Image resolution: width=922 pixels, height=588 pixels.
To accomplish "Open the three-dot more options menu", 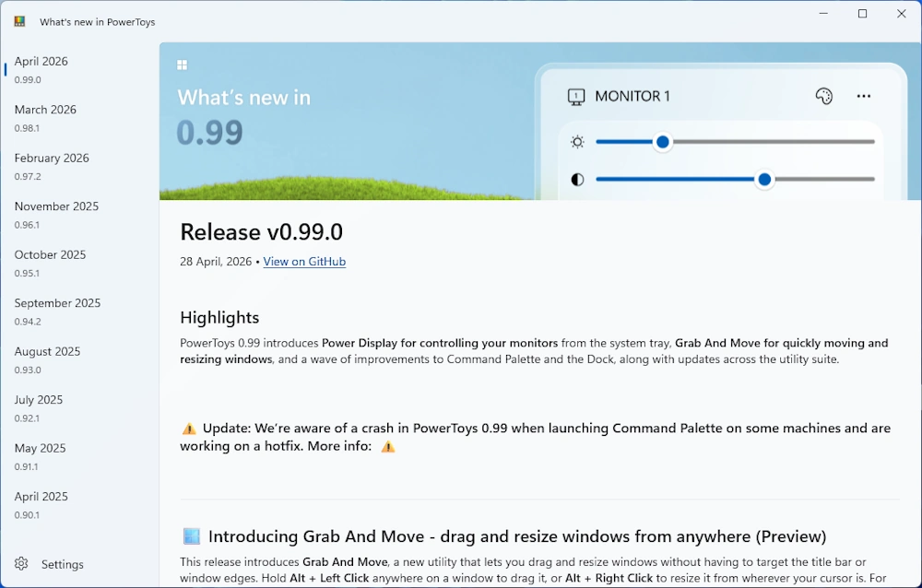I will (864, 97).
